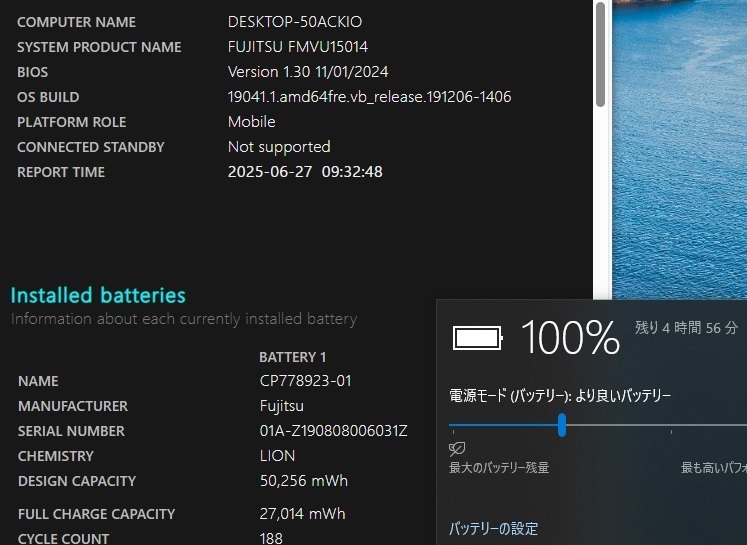
Task: Click the BATTERY 1 column header
Action: click(x=293, y=357)
